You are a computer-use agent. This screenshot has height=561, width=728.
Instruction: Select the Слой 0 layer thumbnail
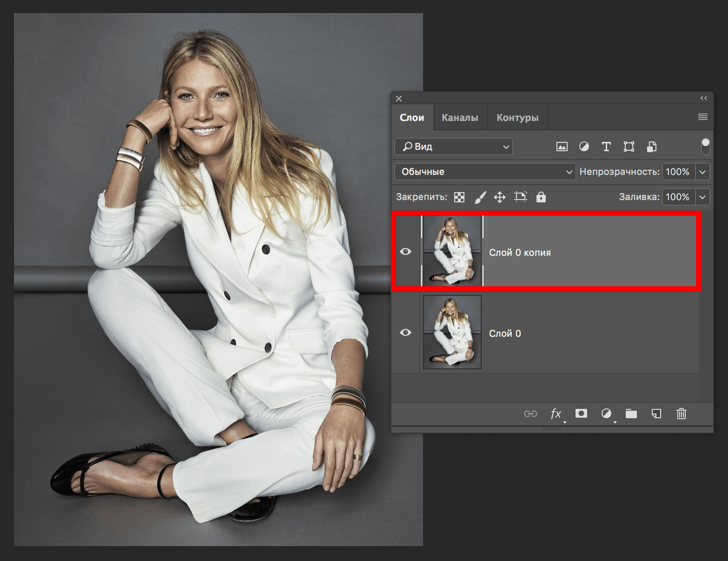pyautogui.click(x=452, y=333)
